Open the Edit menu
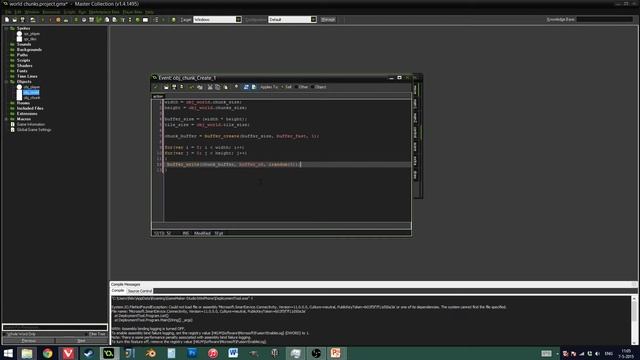This screenshot has width=640, height=360. (x=18, y=12)
